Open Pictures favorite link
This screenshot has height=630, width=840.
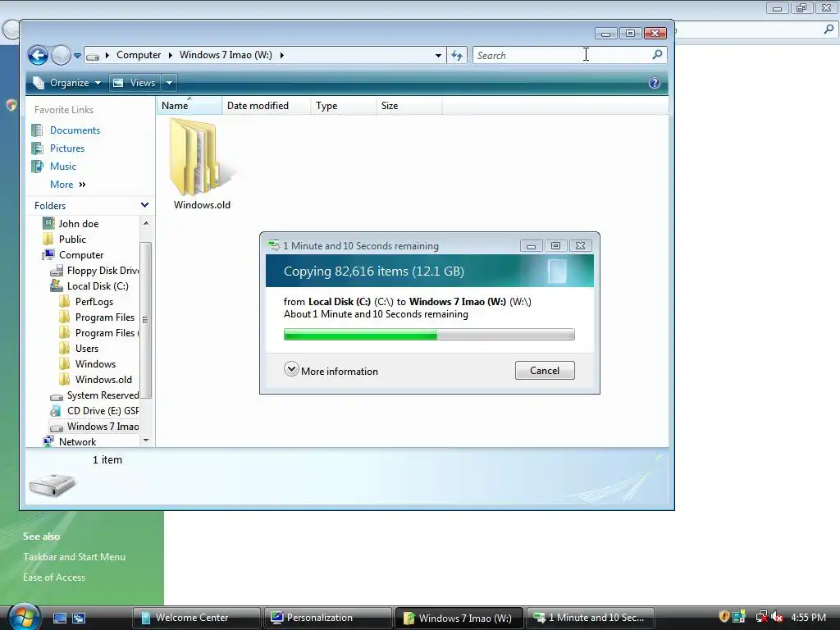tap(67, 148)
